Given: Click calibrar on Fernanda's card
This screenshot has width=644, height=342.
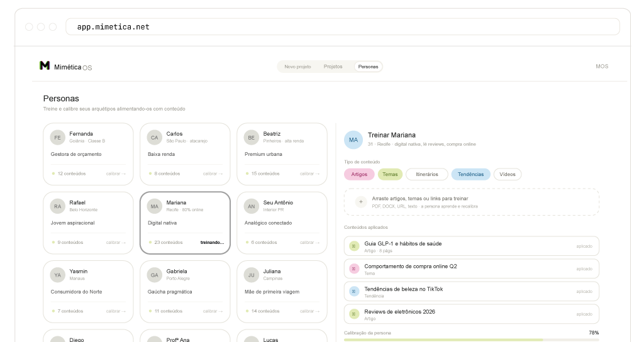Looking at the screenshot, I should 116,174.
